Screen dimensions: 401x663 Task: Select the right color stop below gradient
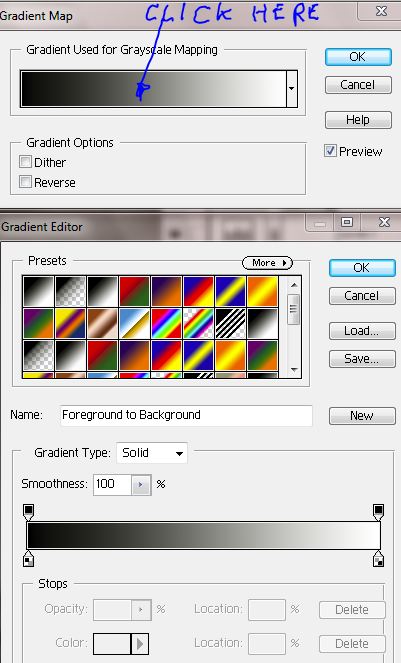point(378,559)
